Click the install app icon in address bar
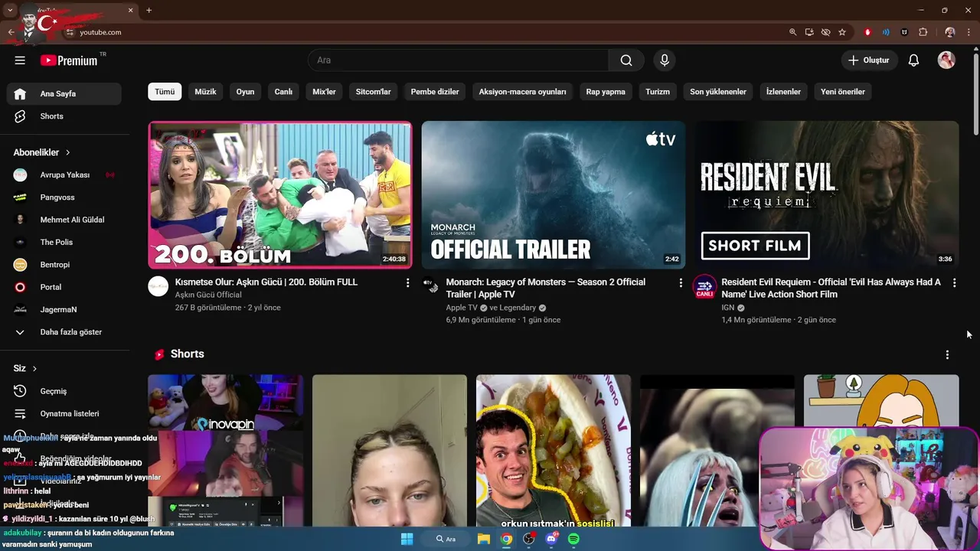Image resolution: width=980 pixels, height=551 pixels. tap(809, 32)
